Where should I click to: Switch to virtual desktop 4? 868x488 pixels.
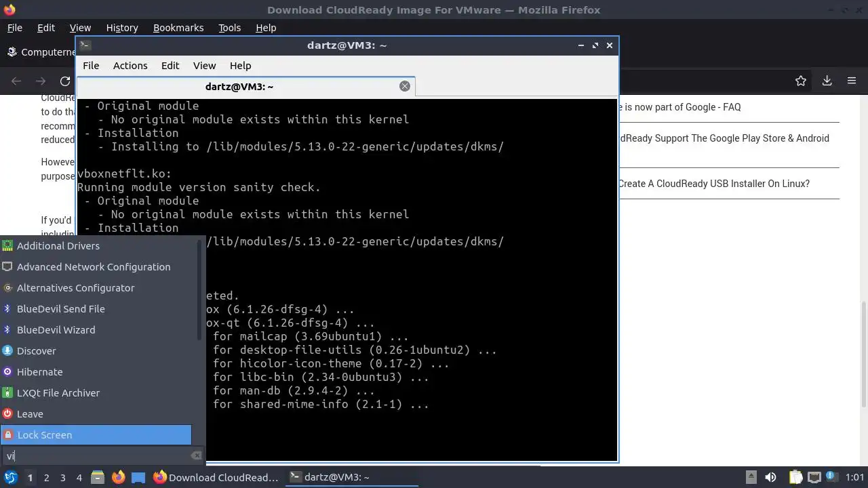click(79, 477)
